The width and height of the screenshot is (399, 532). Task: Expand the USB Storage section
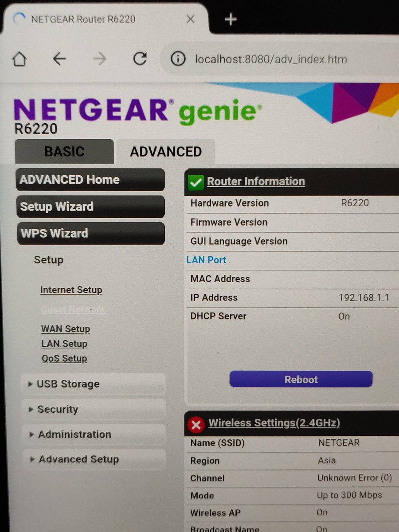point(93,384)
